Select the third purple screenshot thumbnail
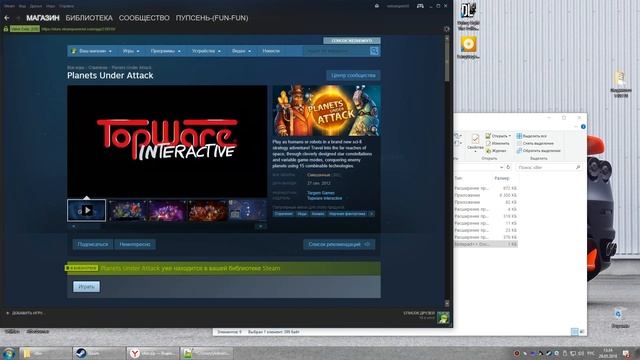640x360 pixels. [x=167, y=211]
